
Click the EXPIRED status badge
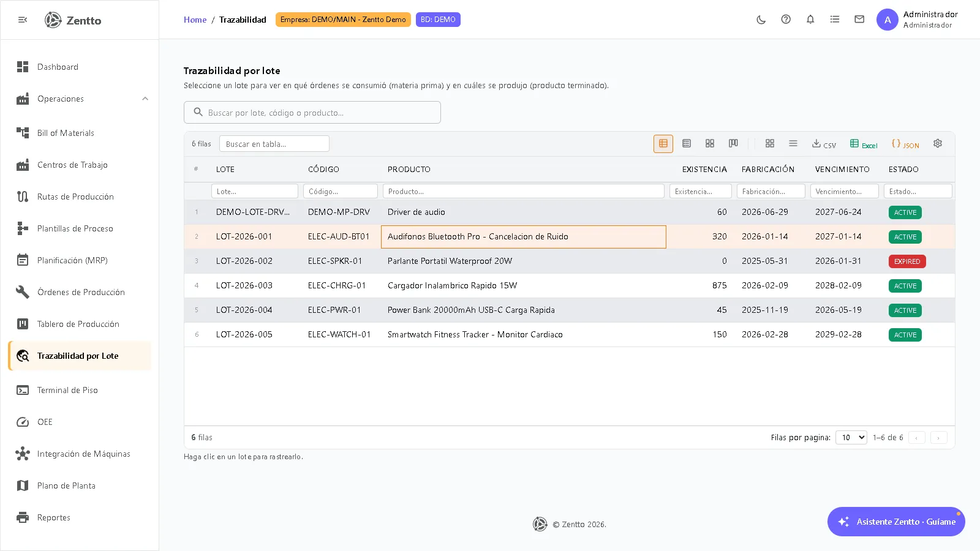907,261
